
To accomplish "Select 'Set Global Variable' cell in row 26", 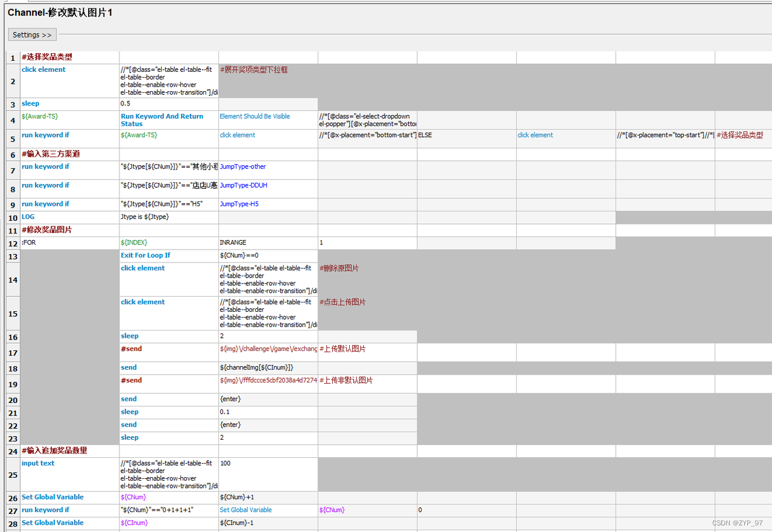I will [70, 498].
